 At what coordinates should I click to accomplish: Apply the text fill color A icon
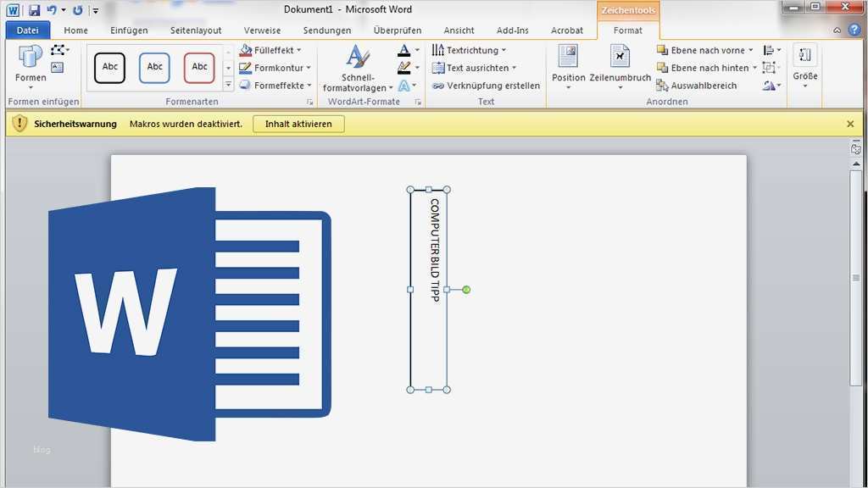[404, 50]
